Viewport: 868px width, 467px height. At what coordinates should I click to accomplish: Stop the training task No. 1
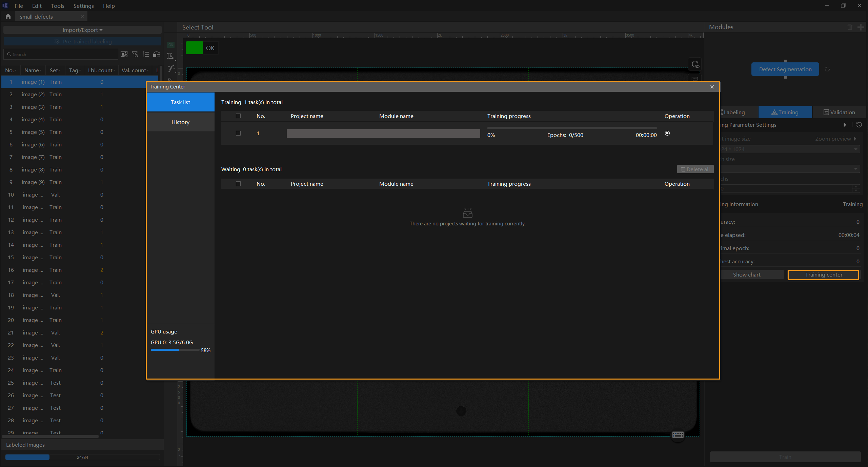(667, 133)
